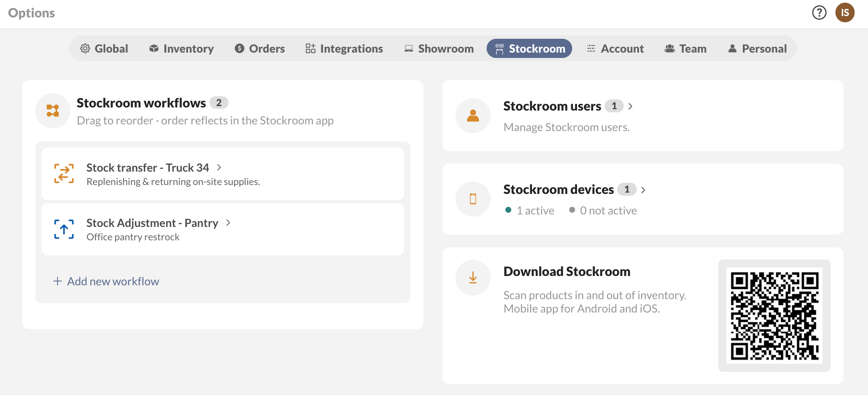Viewport: 868px width, 395px height.
Task: Click the gray not-active status dot
Action: coord(572,210)
